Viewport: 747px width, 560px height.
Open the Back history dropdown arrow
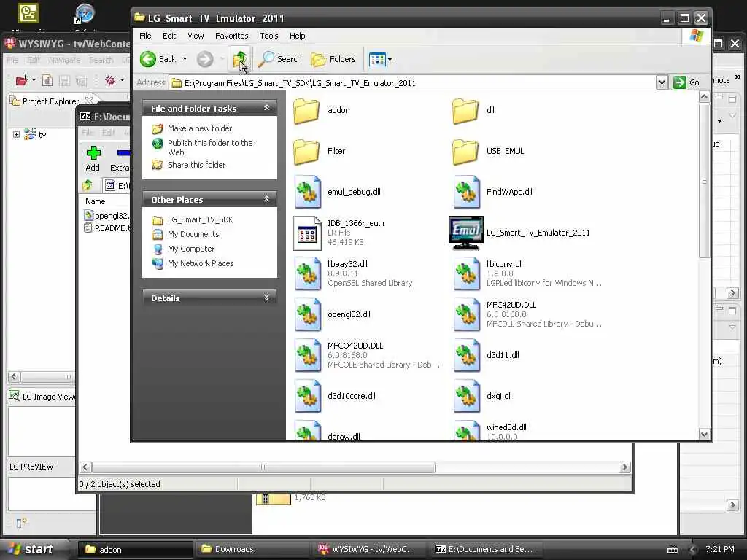click(185, 59)
